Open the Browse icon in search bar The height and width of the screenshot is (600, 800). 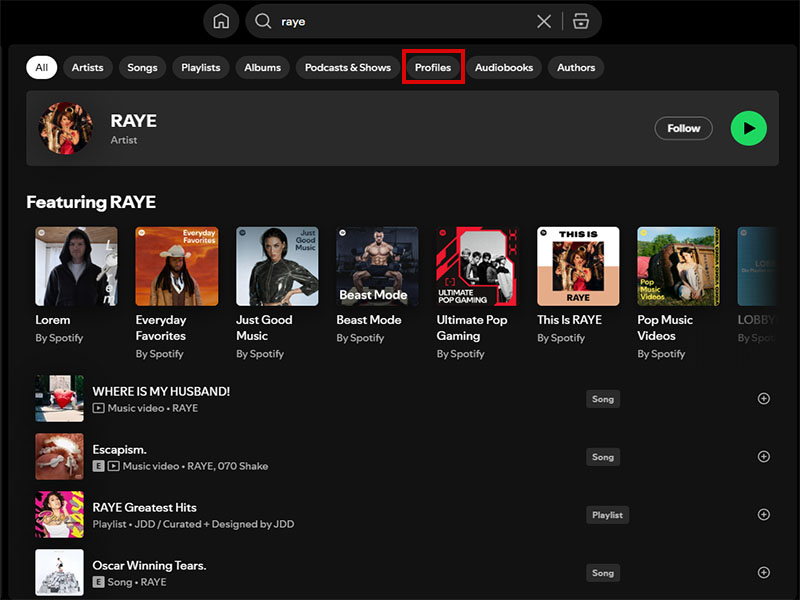[x=581, y=21]
